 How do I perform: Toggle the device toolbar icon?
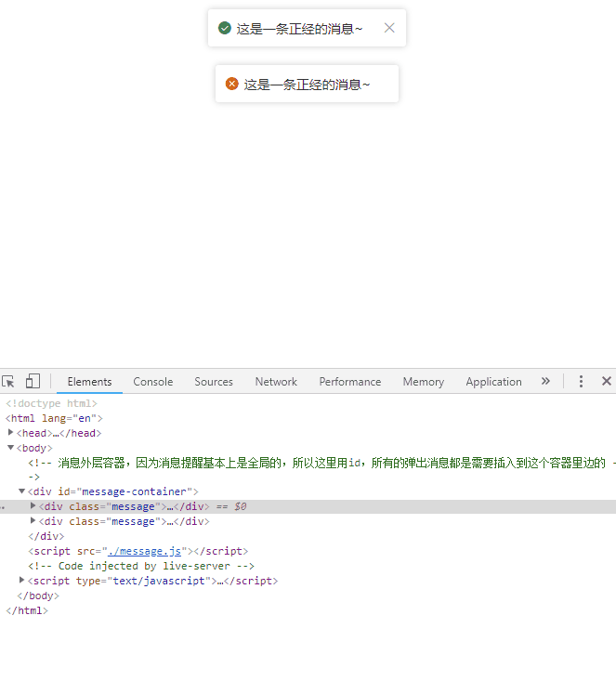tap(33, 381)
